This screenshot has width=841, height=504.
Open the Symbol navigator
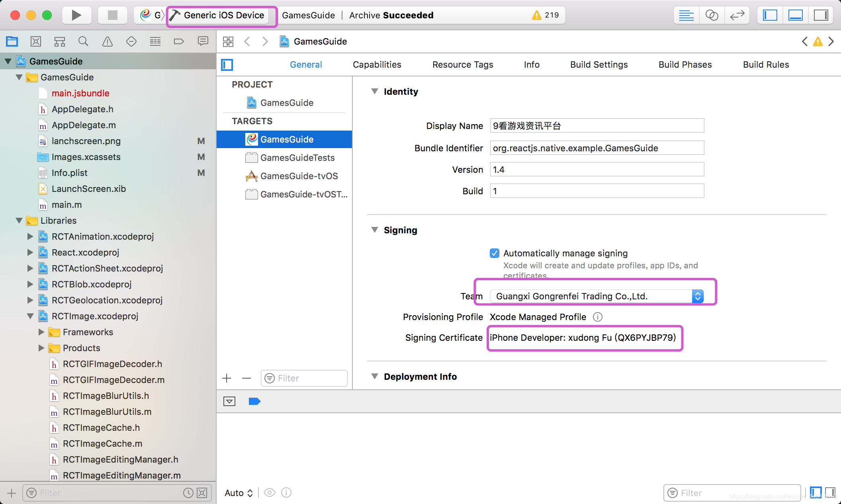[x=60, y=41]
